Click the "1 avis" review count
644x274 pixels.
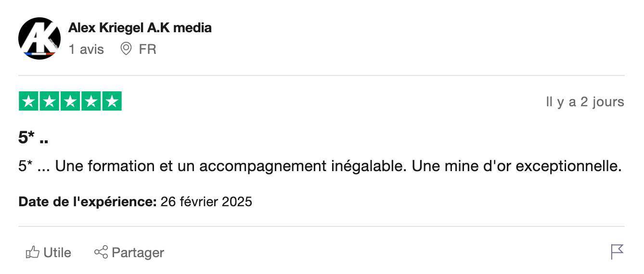point(86,49)
